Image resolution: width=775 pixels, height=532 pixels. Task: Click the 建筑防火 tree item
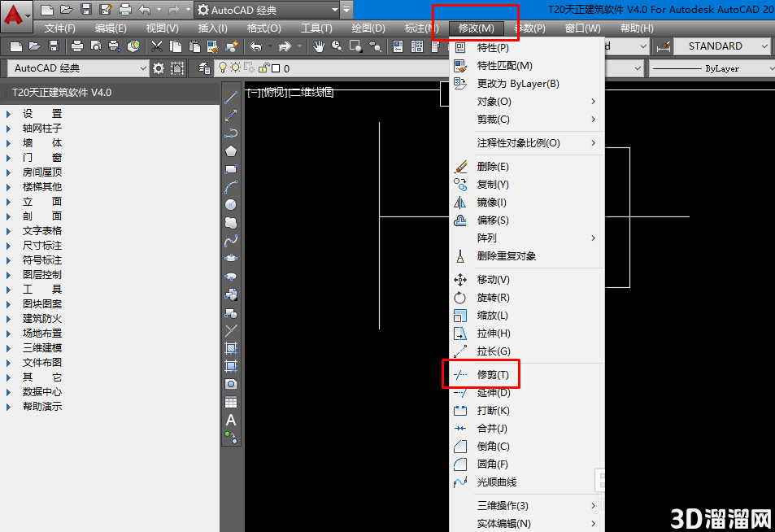42,319
